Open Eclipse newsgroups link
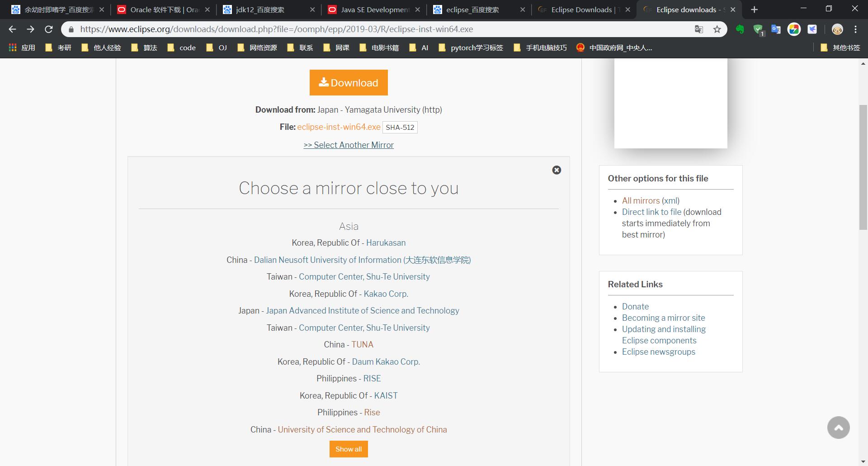The height and width of the screenshot is (466, 868). [x=658, y=352]
